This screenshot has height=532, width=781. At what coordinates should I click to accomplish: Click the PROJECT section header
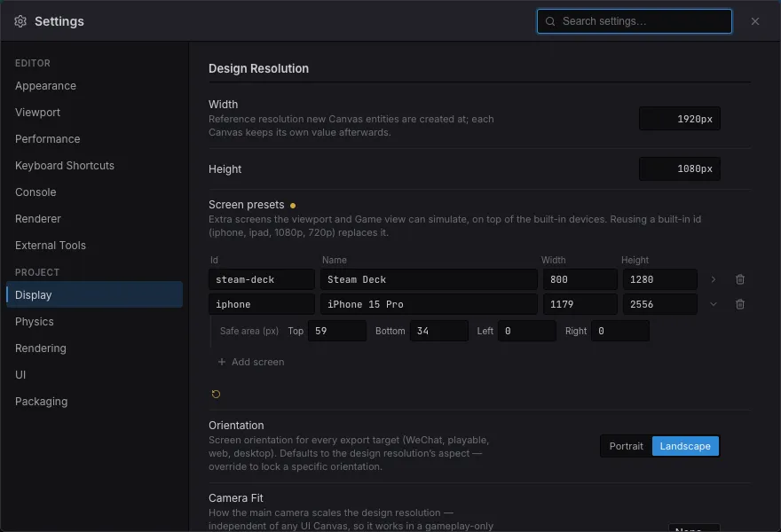37,272
